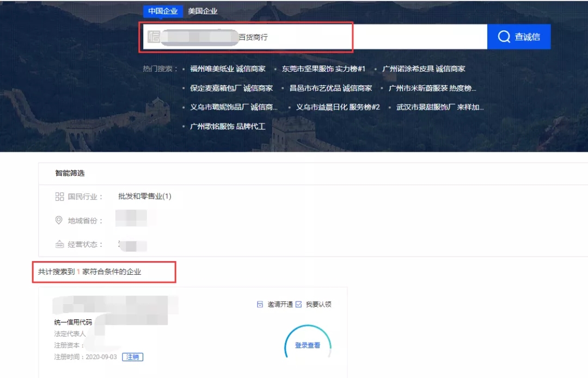Open hot search 广州诺涂希皮具 诚信商家
The width and height of the screenshot is (588, 378).
coord(424,69)
